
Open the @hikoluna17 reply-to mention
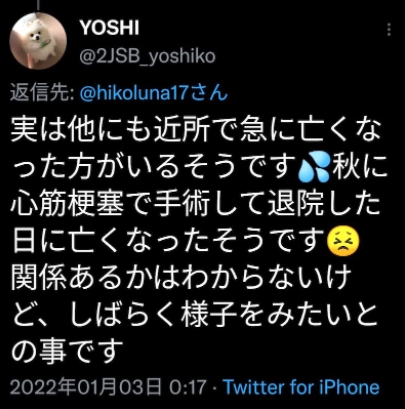154,93
